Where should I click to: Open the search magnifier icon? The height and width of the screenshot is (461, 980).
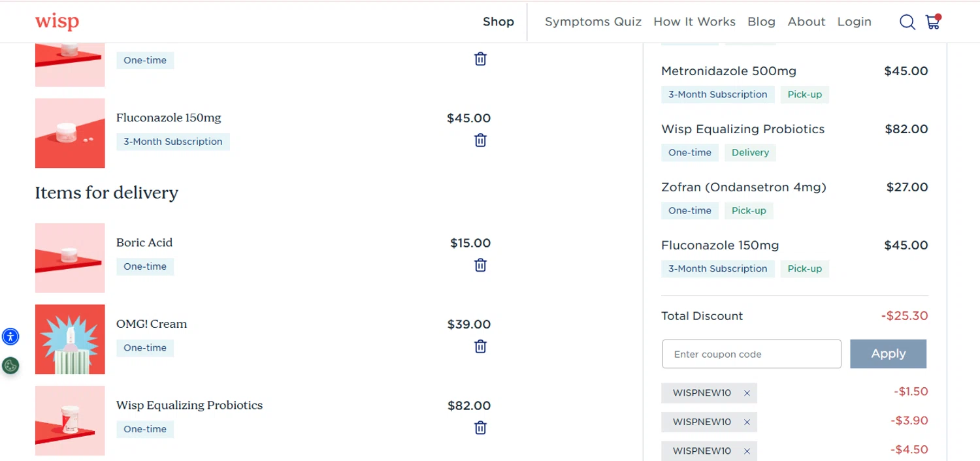tap(907, 22)
